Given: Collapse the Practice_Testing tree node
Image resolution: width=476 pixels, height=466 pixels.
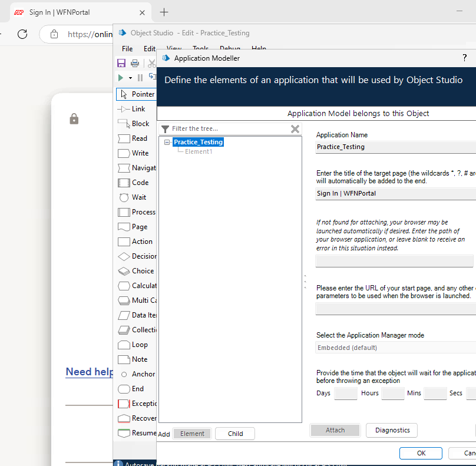Looking at the screenshot, I should [167, 142].
